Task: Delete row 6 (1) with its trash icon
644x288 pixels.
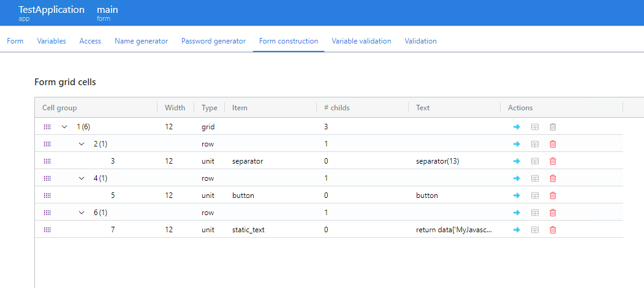Action: coord(553,213)
